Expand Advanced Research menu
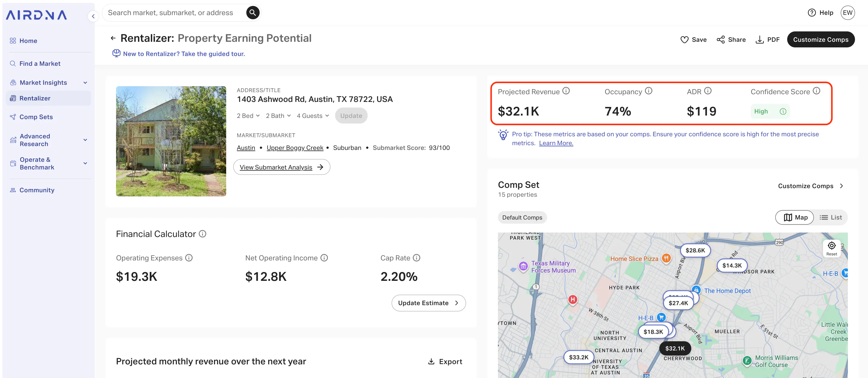The image size is (868, 378). coord(49,140)
